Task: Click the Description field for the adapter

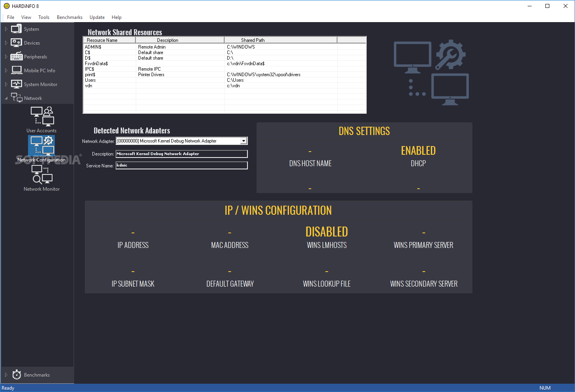Action: 182,154
